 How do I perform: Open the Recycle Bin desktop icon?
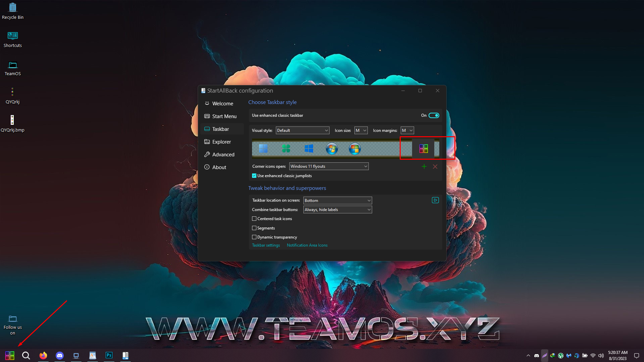click(13, 11)
